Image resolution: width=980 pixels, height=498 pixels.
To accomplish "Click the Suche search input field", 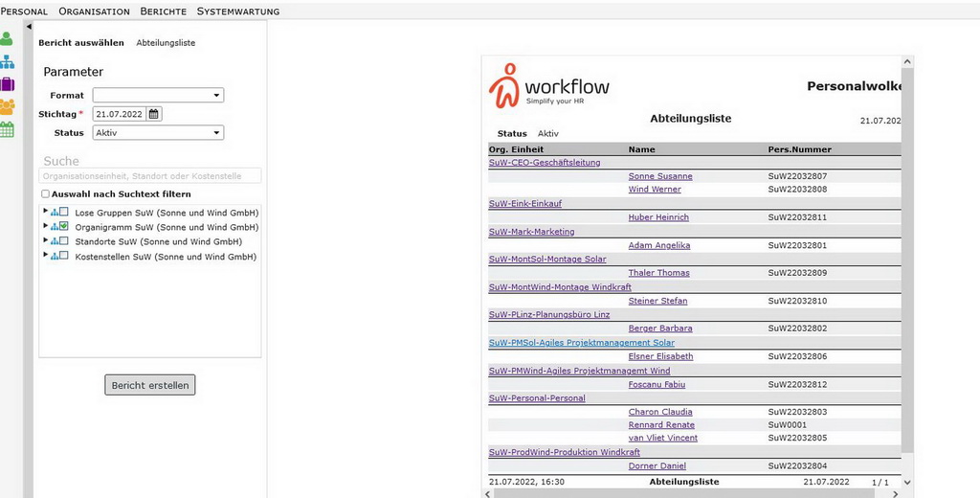I will pos(150,176).
